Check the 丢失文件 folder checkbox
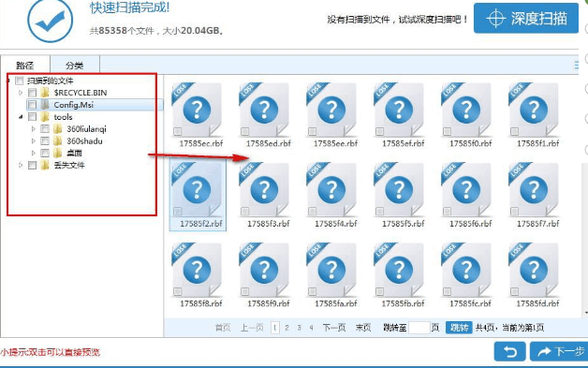The width and height of the screenshot is (588, 368). (x=32, y=165)
